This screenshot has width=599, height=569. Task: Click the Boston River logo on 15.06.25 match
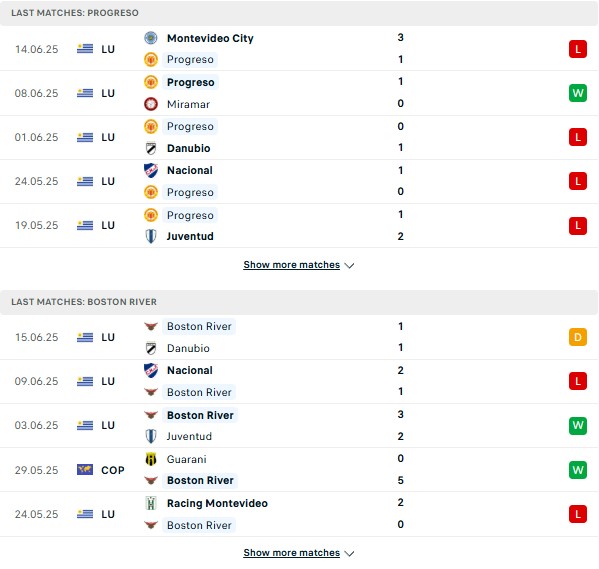pos(151,326)
